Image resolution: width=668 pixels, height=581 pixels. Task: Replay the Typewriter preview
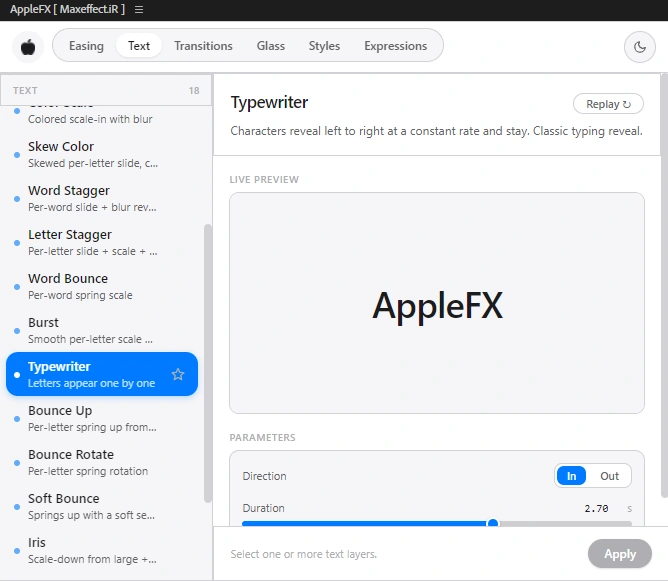tap(608, 104)
